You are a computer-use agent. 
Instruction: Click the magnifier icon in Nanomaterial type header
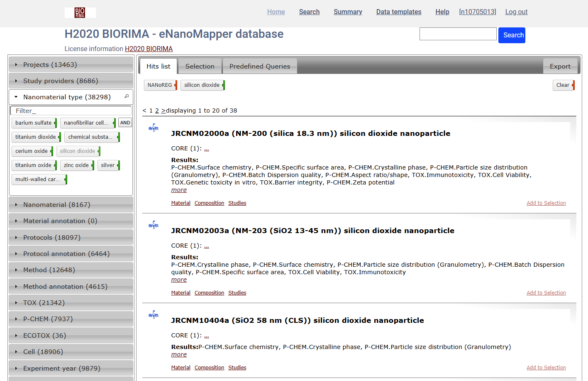pos(127,96)
